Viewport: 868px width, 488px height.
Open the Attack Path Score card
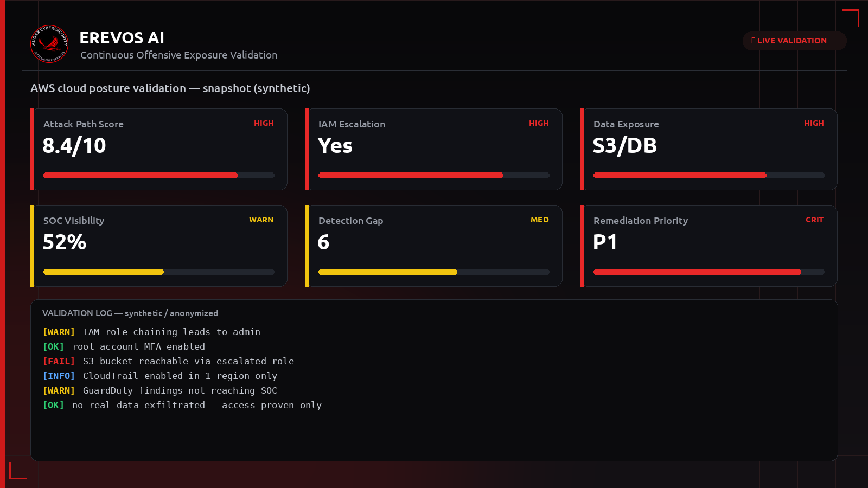[x=159, y=149]
